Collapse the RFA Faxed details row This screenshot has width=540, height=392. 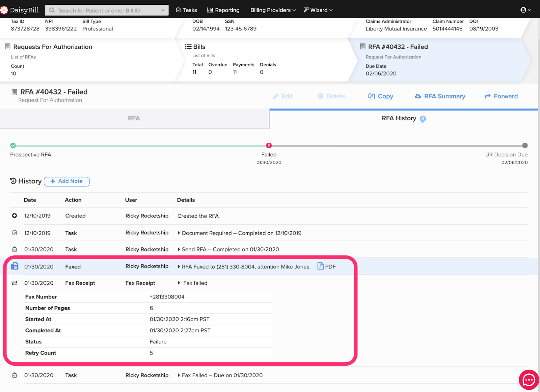(179, 266)
